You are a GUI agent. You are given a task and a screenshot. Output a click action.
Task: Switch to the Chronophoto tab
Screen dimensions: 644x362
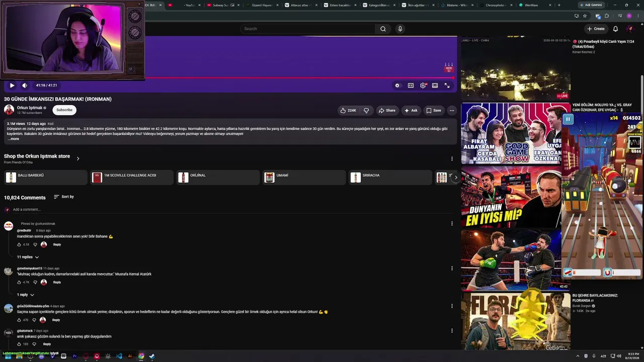coord(498,5)
